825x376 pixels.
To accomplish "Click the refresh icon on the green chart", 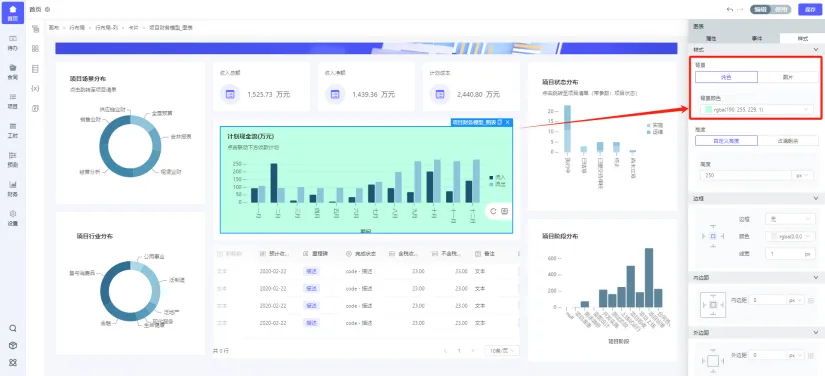I will tap(493, 211).
